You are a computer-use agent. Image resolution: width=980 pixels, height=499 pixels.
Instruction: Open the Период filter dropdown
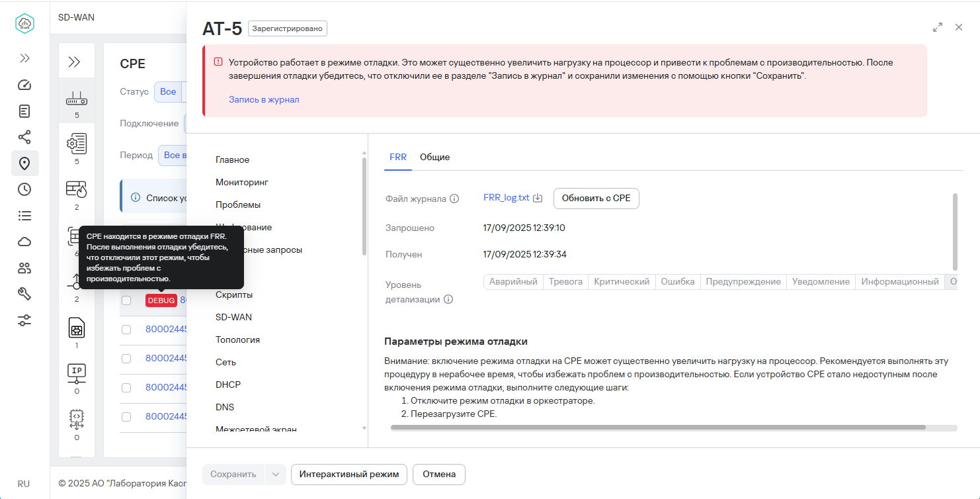pos(172,156)
